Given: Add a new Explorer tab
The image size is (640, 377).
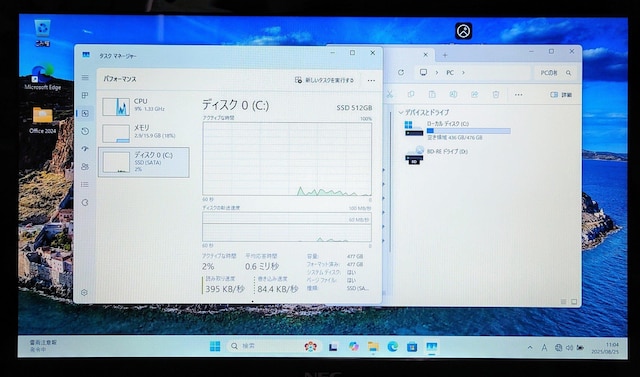Looking at the screenshot, I should click(x=445, y=55).
